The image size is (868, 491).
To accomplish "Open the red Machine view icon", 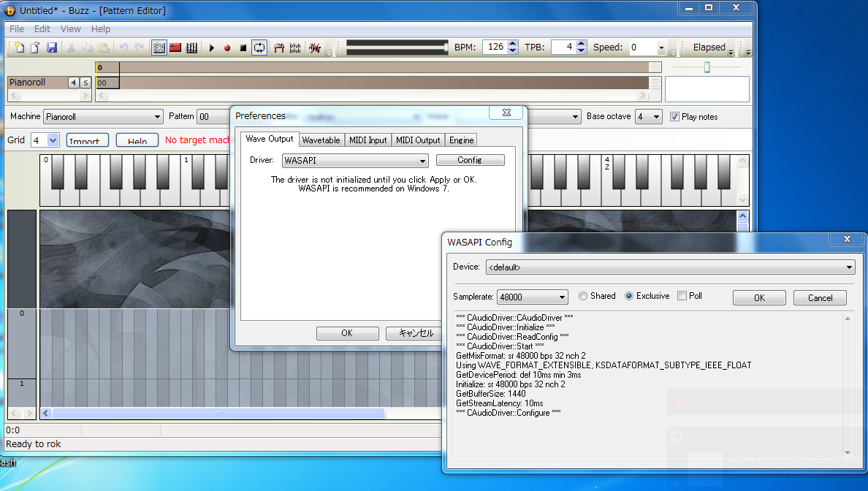I will pyautogui.click(x=175, y=47).
